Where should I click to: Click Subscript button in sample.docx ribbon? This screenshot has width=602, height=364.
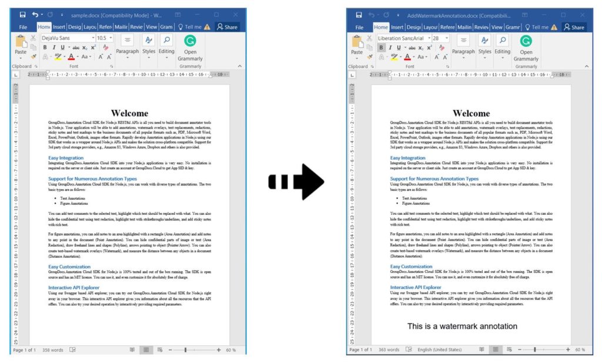click(x=85, y=48)
